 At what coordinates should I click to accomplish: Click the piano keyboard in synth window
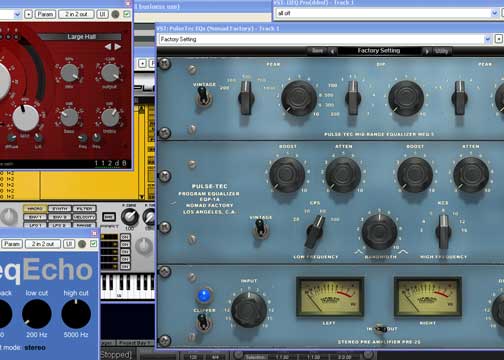[128, 286]
